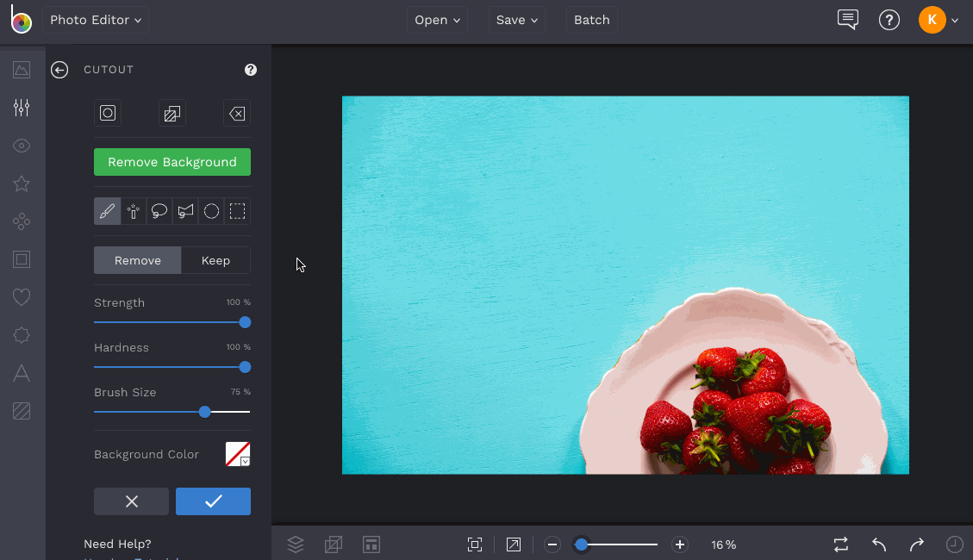
Task: Click the clear selection eraser icon
Action: (x=237, y=113)
